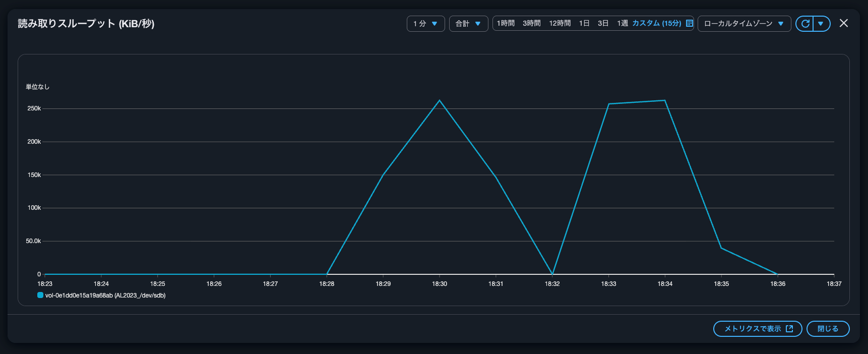Click the blue legend color swatch
This screenshot has height=354, width=868.
tap(40, 296)
